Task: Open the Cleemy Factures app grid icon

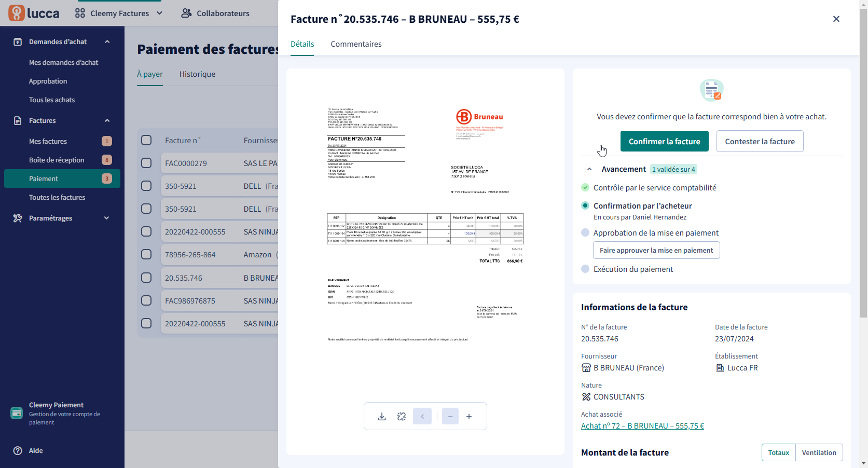Action: [x=80, y=13]
